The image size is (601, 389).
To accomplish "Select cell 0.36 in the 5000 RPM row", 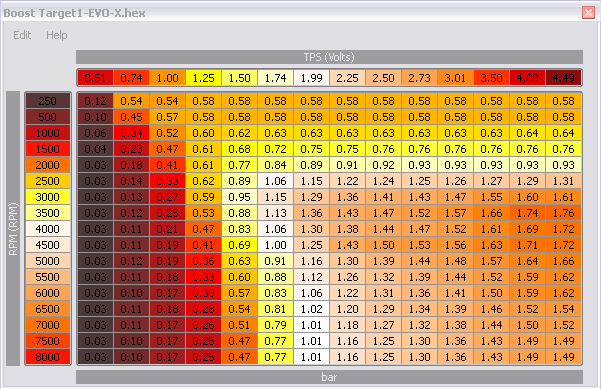I will tap(204, 261).
